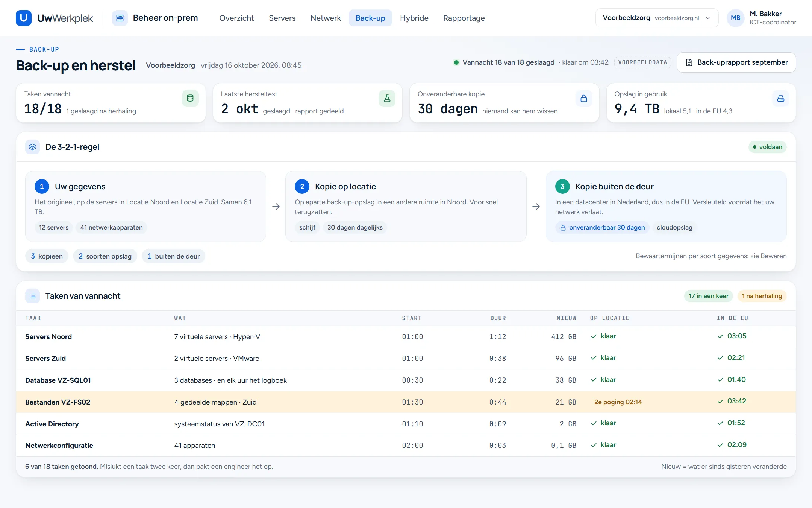This screenshot has width=812, height=508.
Task: Click checkmark before klaar in Servers Zuid row
Action: [x=594, y=358]
